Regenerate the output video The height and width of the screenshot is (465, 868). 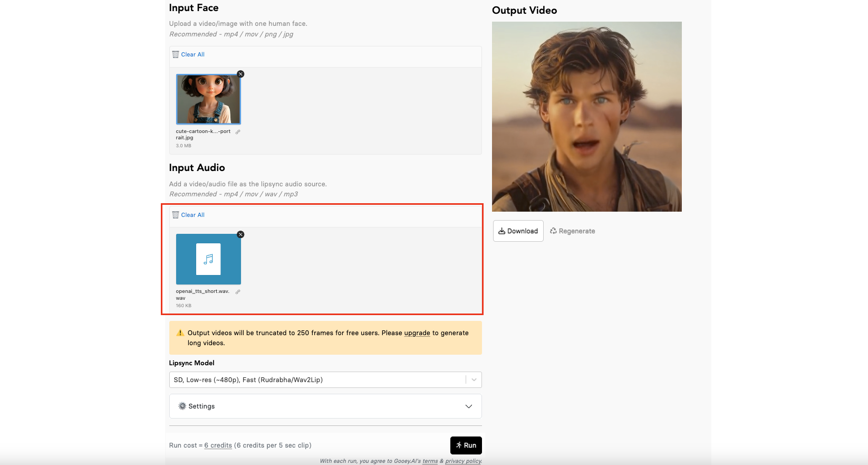(x=572, y=231)
